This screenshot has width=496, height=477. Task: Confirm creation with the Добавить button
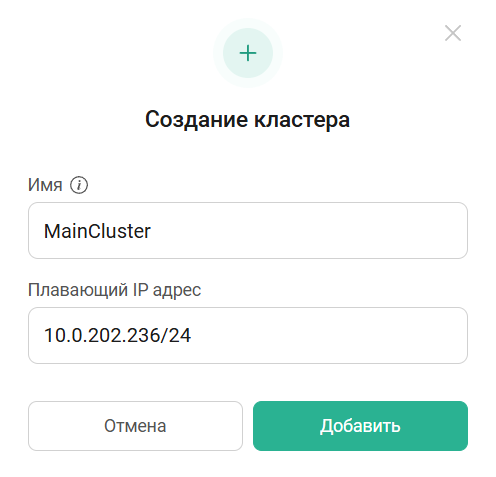360,426
